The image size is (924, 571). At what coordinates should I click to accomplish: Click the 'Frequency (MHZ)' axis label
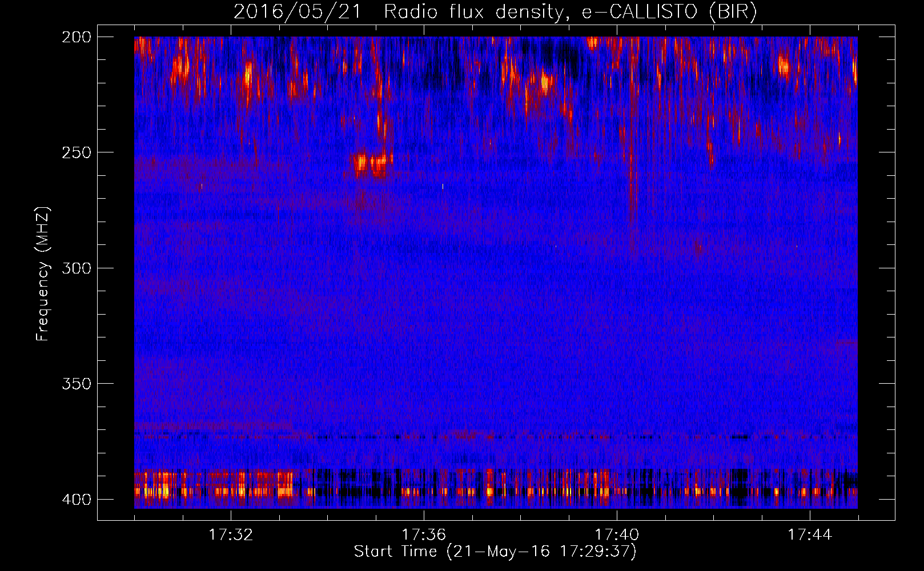tap(43, 274)
